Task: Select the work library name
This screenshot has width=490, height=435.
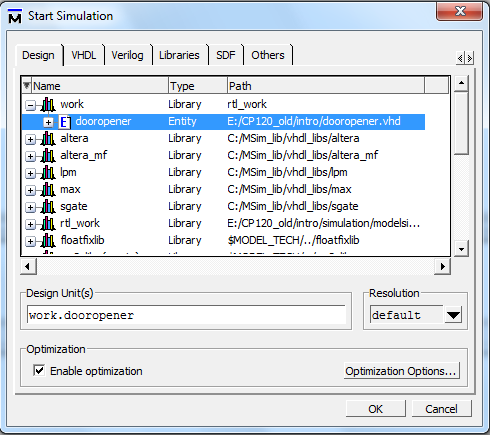Action: (72, 104)
